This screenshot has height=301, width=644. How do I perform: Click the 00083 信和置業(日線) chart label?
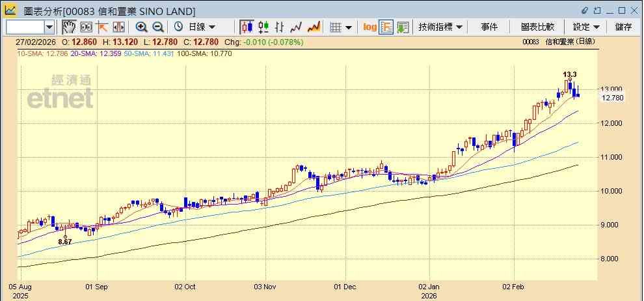[x=559, y=42]
